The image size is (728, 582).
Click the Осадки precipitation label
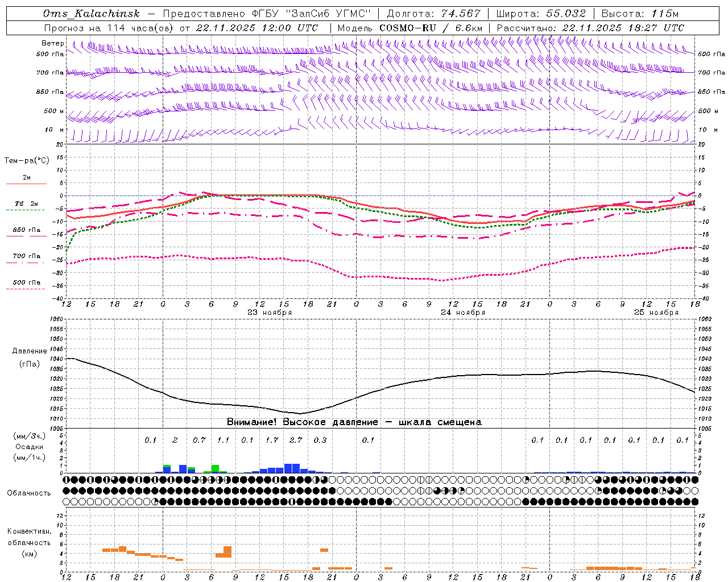tap(30, 447)
